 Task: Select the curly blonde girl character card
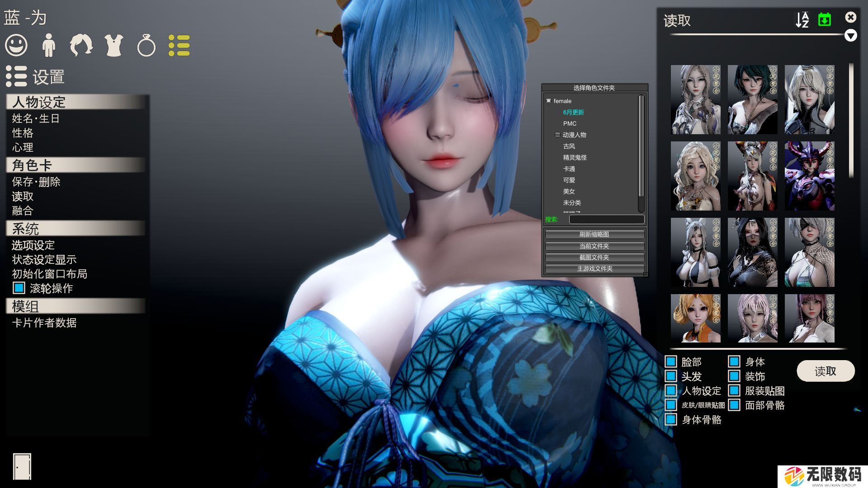pos(696,176)
